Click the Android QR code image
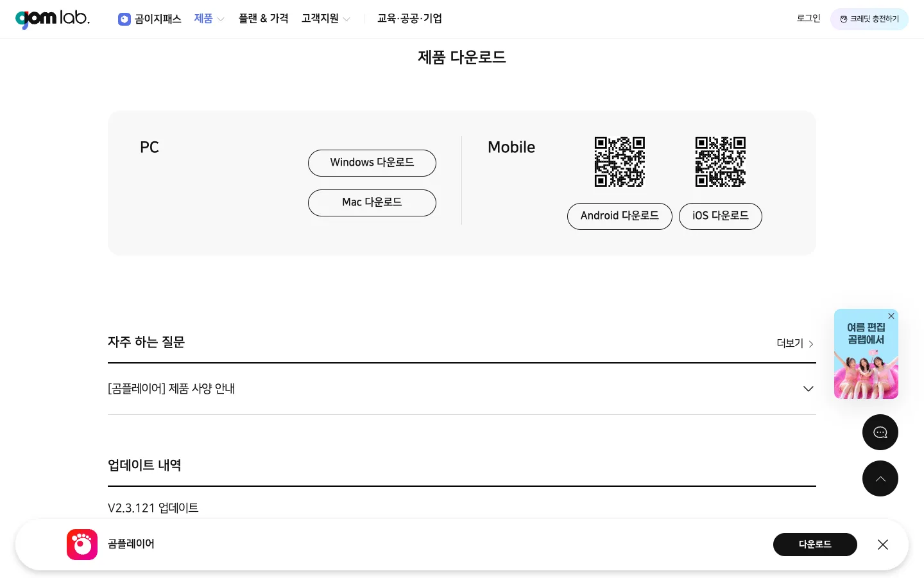Viewport: 924px width, 578px height. coord(620,162)
